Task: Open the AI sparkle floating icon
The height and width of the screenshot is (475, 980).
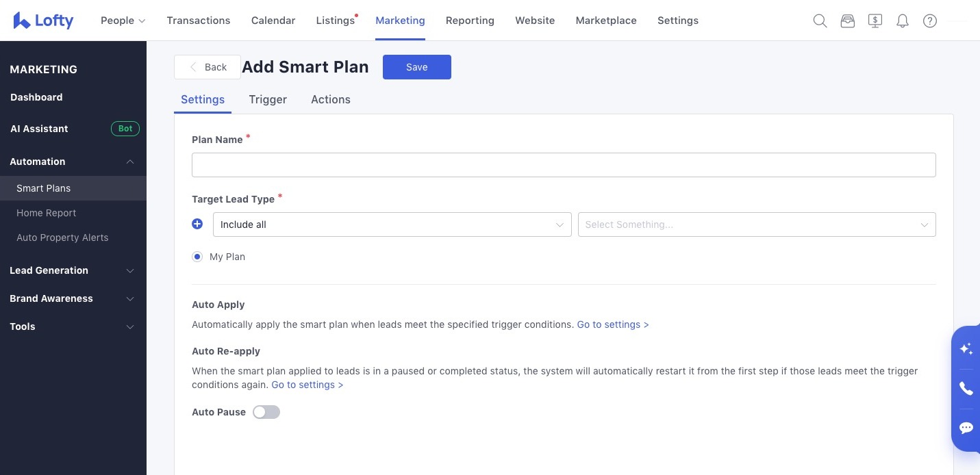Action: pyautogui.click(x=966, y=349)
